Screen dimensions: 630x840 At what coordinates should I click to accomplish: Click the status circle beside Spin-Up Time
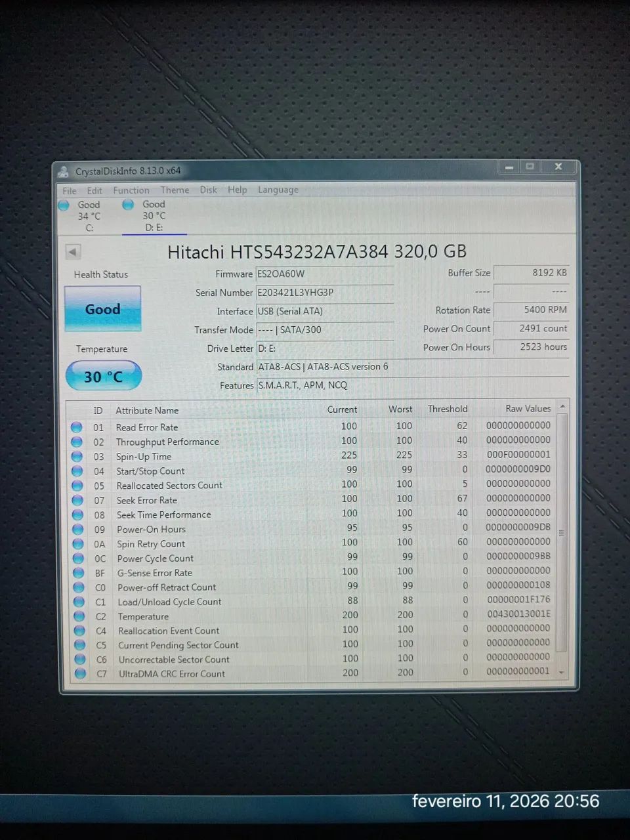79,456
